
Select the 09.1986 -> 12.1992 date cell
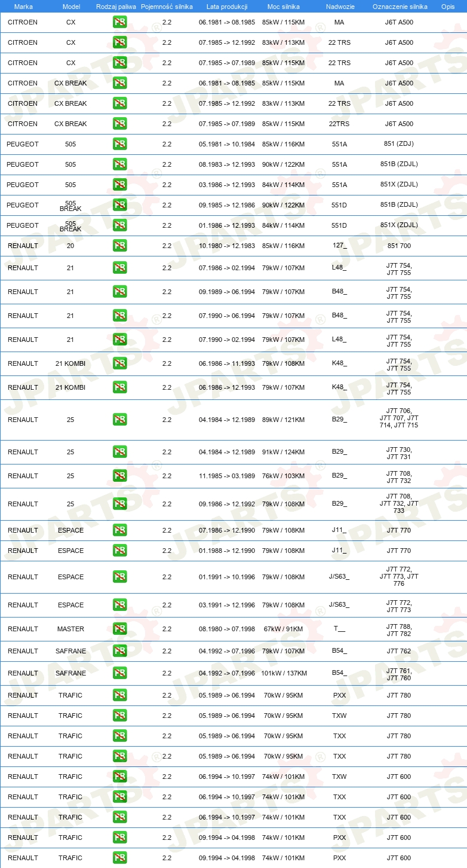pyautogui.click(x=227, y=504)
